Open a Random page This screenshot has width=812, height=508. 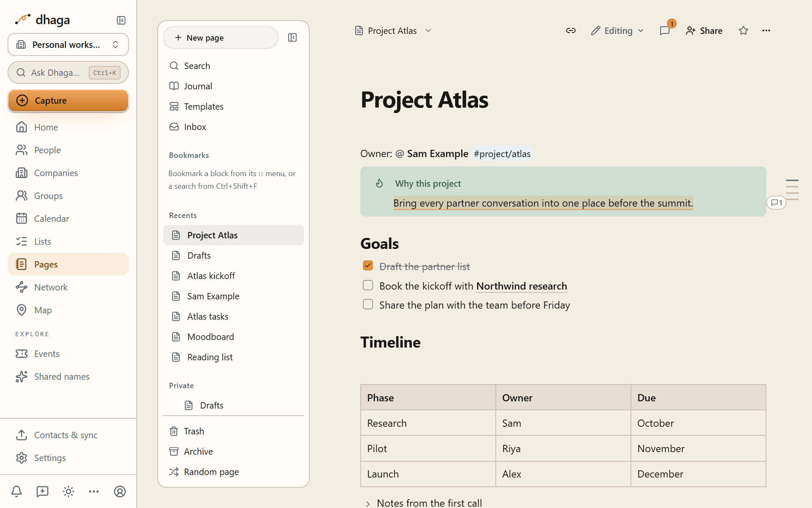(233, 472)
